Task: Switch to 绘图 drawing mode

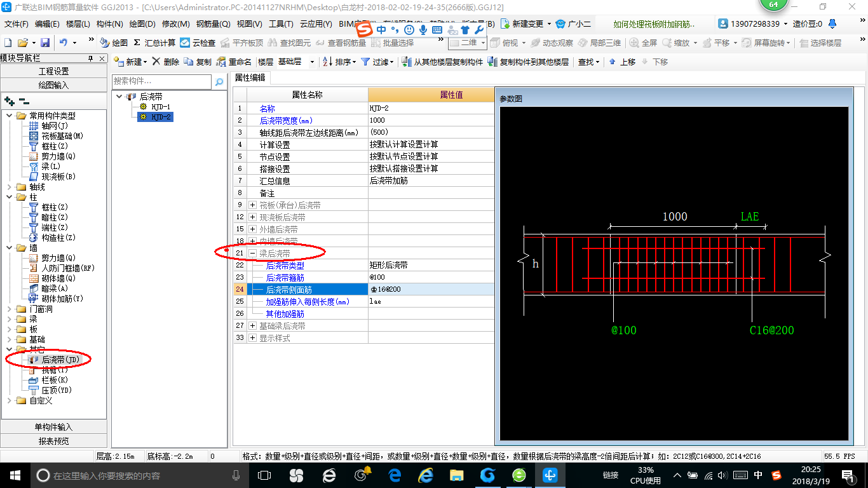Action: coord(114,43)
